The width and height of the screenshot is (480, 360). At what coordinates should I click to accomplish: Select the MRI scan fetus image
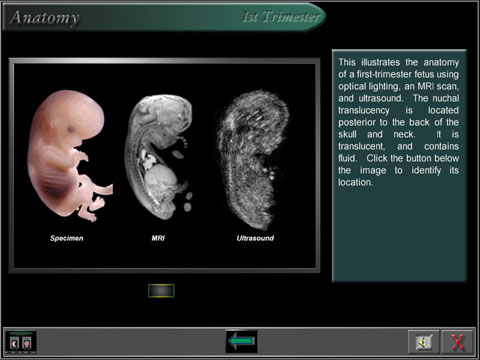[159, 157]
